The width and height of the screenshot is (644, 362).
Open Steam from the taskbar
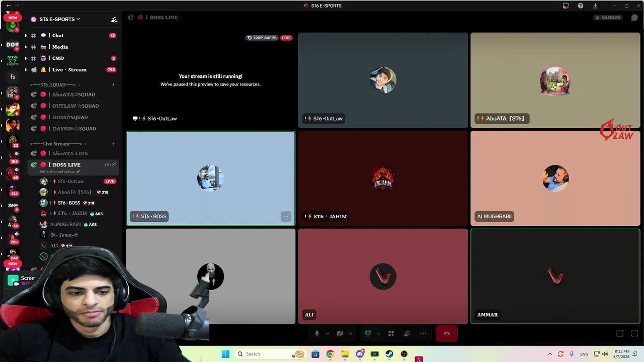coord(389,354)
